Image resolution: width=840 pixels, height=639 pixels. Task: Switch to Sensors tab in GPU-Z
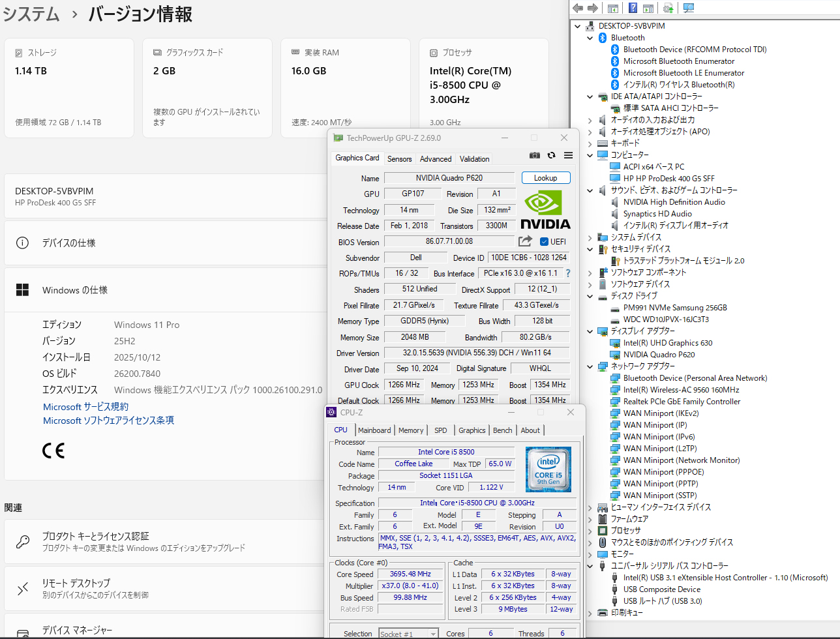[399, 158]
